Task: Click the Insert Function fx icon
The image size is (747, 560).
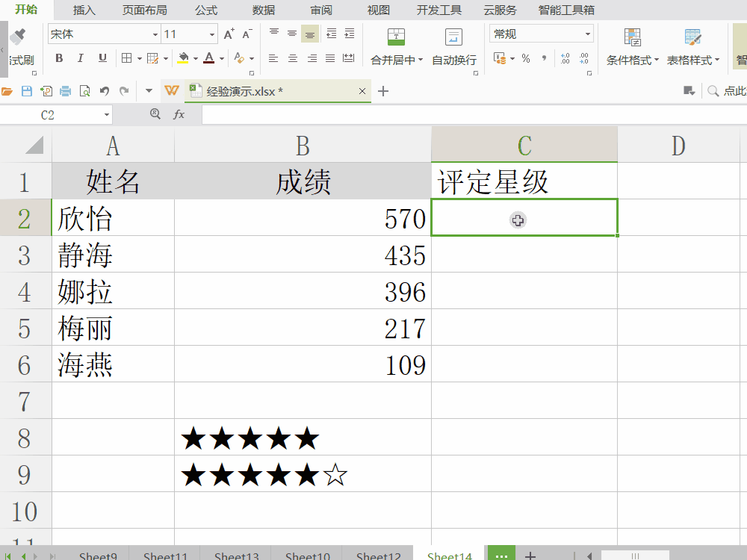Action: click(179, 115)
